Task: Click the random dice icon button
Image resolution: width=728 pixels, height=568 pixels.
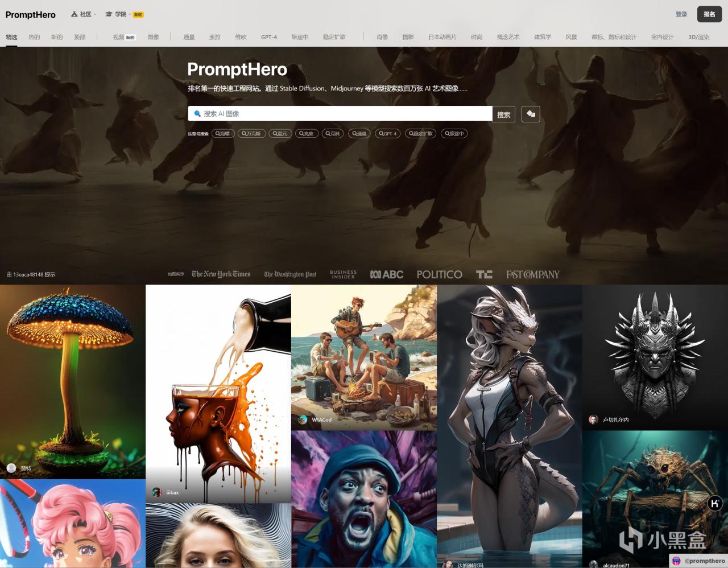Action: (x=531, y=114)
